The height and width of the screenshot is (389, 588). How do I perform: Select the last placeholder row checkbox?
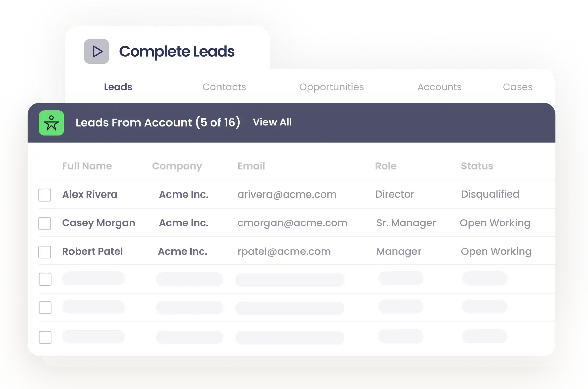pos(45,337)
